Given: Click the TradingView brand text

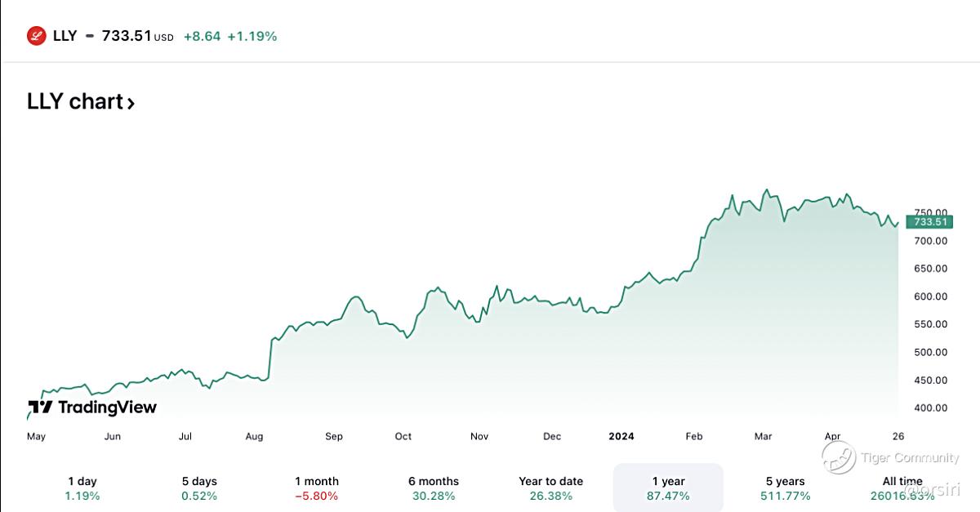Looking at the screenshot, I should 106,407.
